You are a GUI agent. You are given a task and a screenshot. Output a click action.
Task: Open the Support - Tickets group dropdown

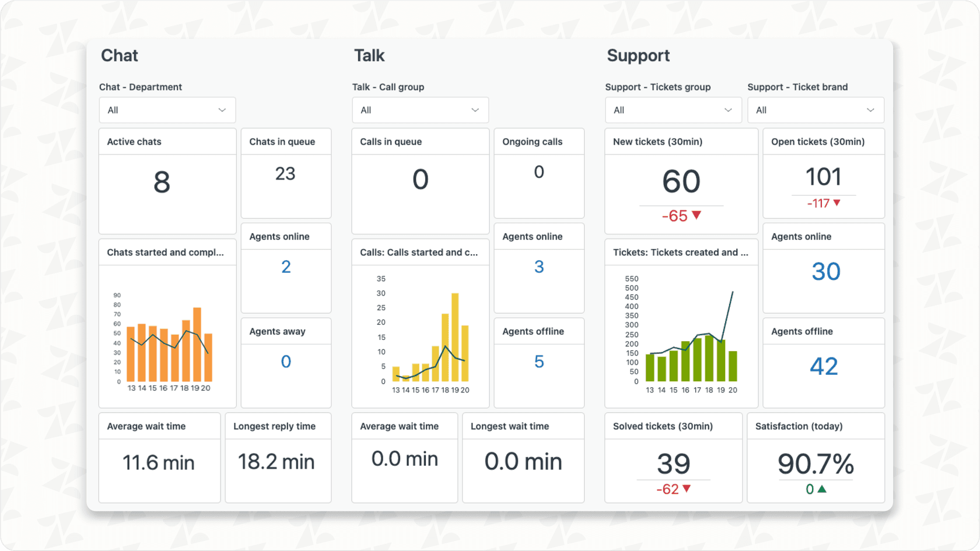(x=673, y=110)
